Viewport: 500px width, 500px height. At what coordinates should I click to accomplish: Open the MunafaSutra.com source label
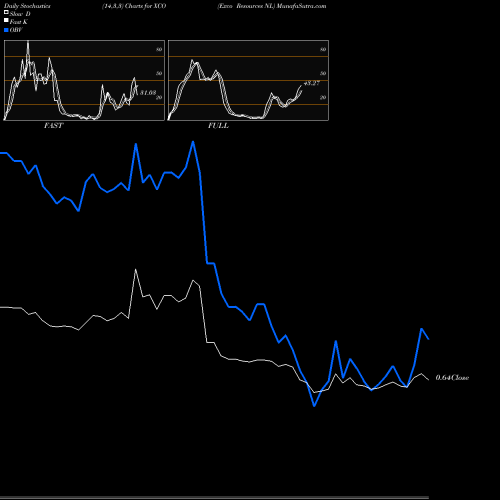pyautogui.click(x=301, y=6)
